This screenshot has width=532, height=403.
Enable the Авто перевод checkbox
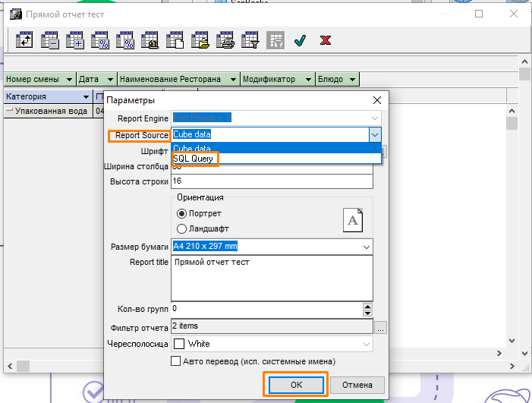point(176,361)
